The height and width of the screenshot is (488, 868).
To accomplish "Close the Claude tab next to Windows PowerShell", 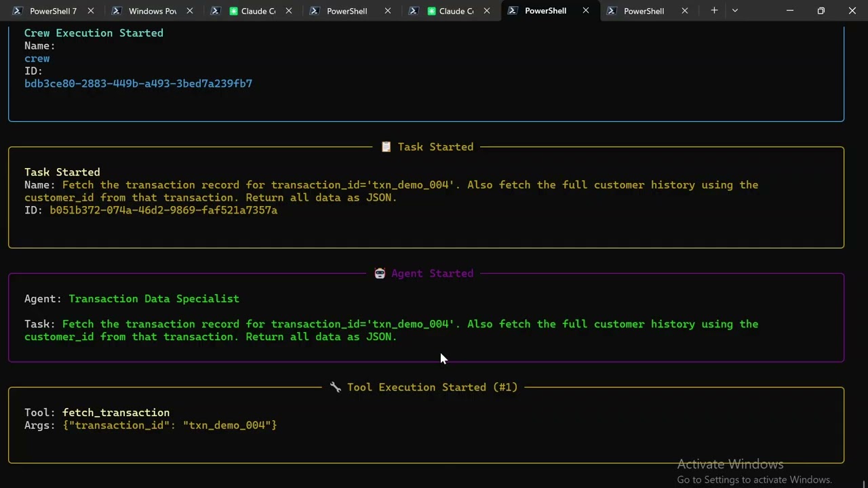I will pos(289,11).
